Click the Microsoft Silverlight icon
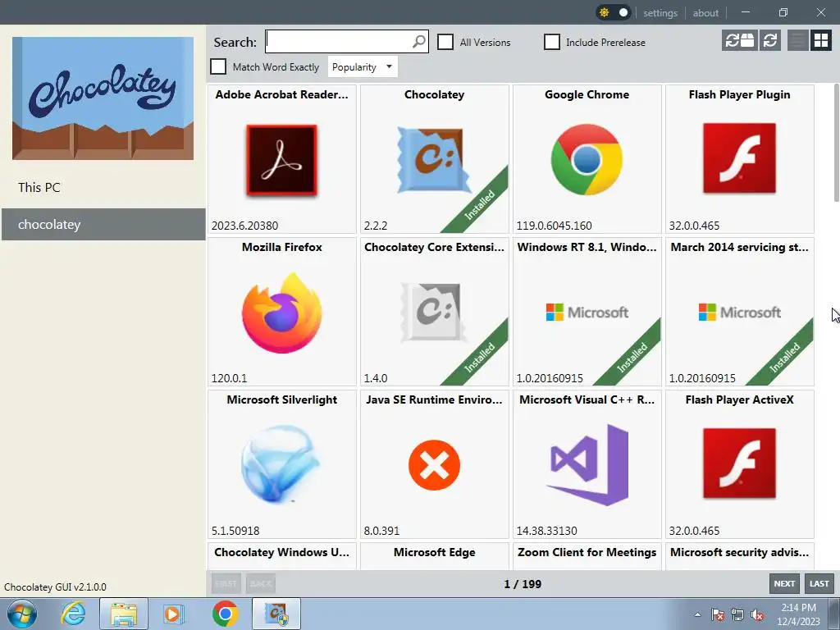This screenshot has height=630, width=840. [x=282, y=465]
